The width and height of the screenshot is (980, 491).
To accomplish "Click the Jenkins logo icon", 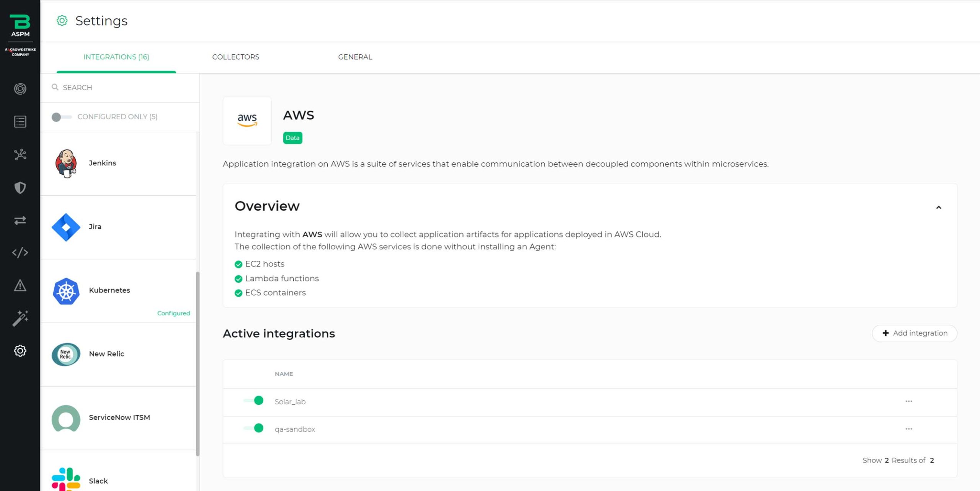I will [x=66, y=164].
